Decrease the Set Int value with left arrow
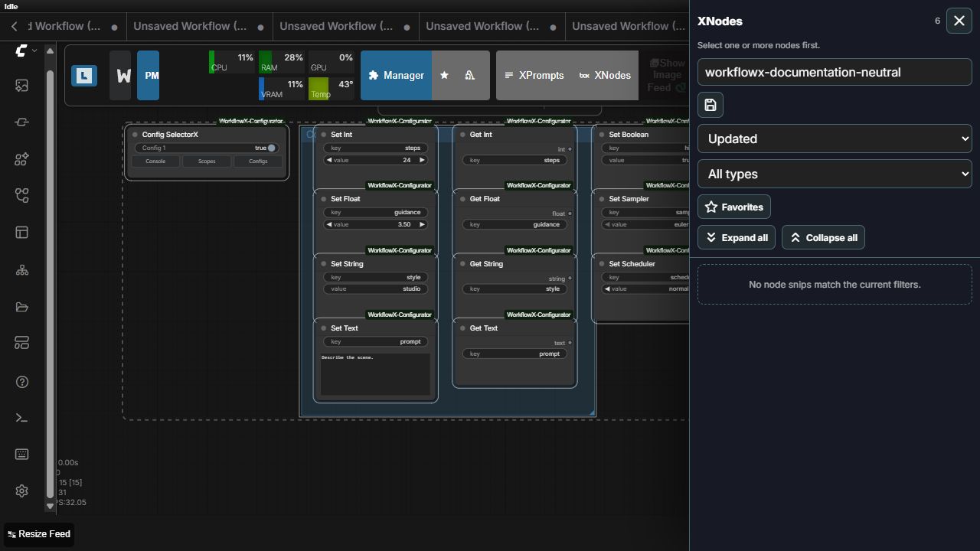980x551 pixels. click(329, 160)
